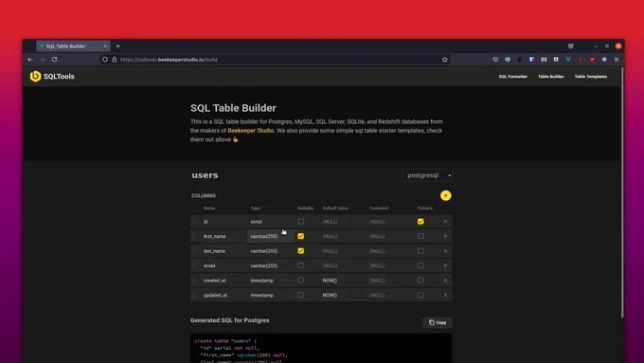Bookmark page with star icon

click(x=445, y=60)
